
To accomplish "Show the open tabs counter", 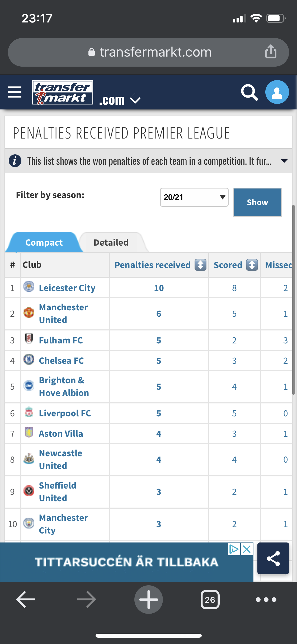I will (x=210, y=599).
